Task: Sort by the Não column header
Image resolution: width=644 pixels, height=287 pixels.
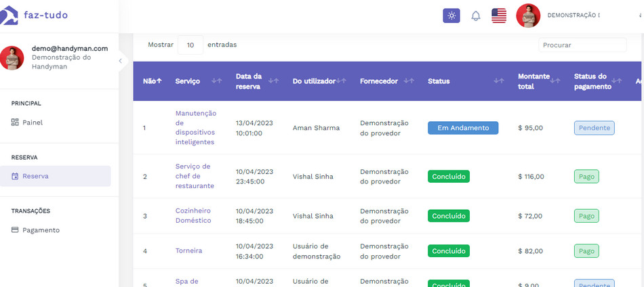Action: click(153, 81)
